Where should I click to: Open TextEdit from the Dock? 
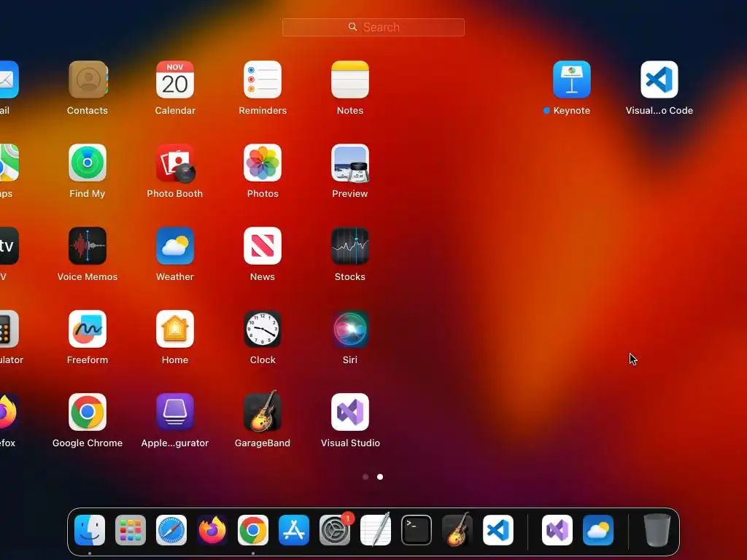[x=376, y=530]
